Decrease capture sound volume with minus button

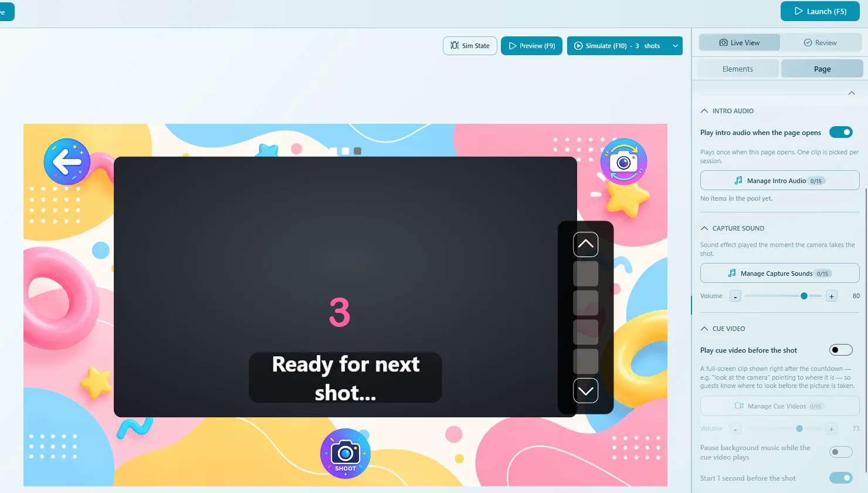coord(735,296)
